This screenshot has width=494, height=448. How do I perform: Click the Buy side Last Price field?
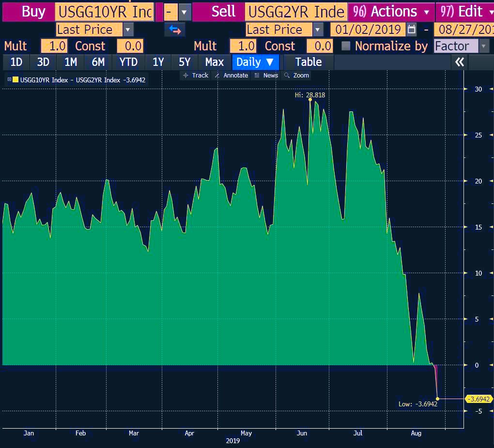click(89, 30)
